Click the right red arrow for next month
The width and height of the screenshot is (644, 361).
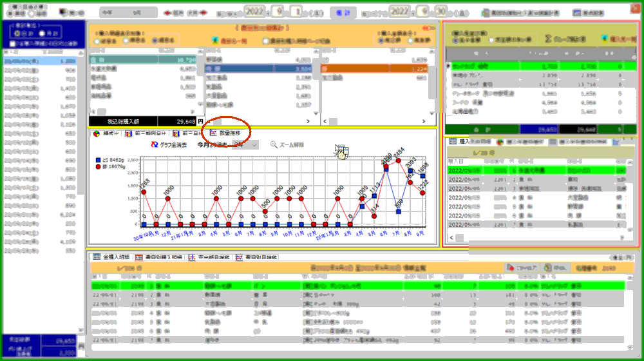pyautogui.click(x=204, y=13)
